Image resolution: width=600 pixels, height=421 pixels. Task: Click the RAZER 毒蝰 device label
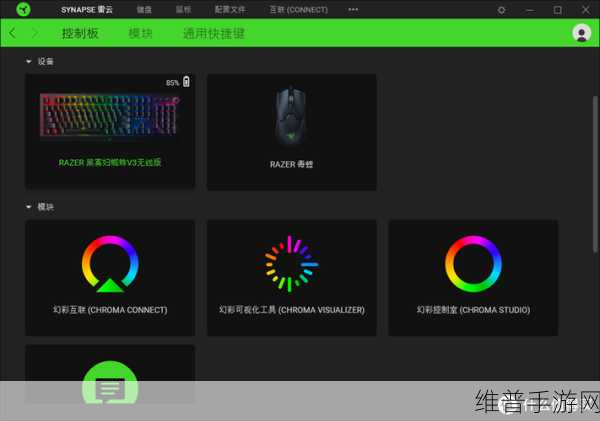click(x=291, y=164)
